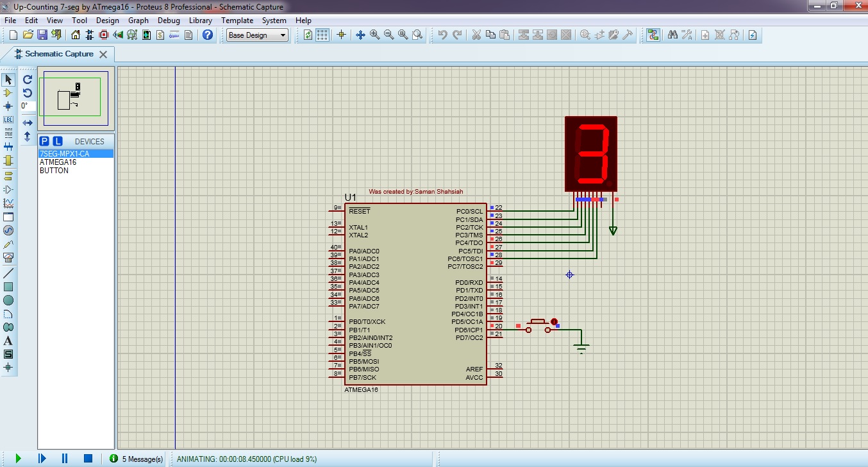
Task: Select the Voltage Probe tool
Action: 8,246
